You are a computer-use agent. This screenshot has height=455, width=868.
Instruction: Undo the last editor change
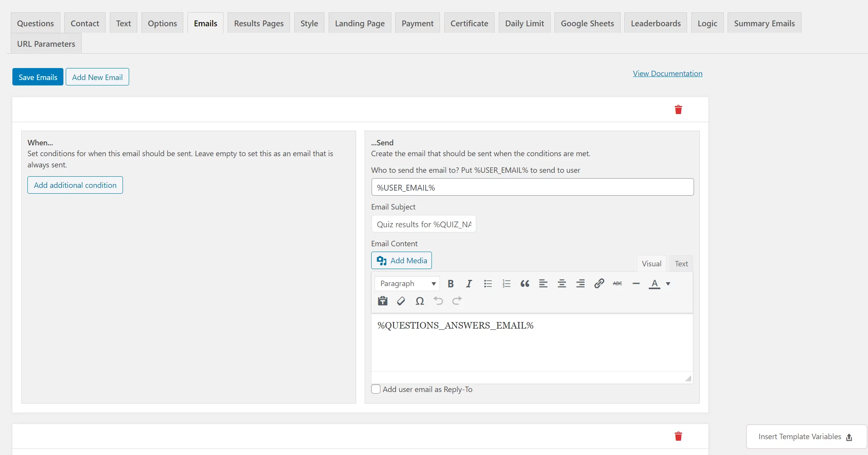pos(438,301)
